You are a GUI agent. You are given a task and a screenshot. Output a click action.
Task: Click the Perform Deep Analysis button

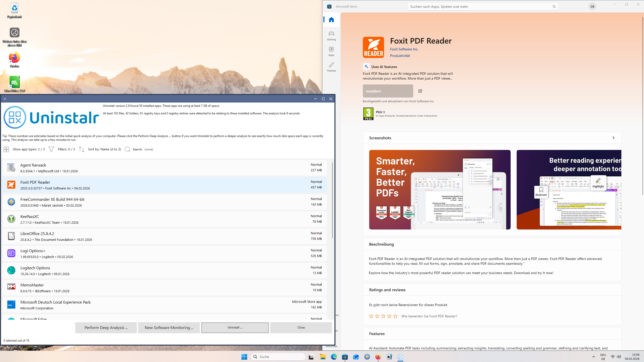[106, 327]
